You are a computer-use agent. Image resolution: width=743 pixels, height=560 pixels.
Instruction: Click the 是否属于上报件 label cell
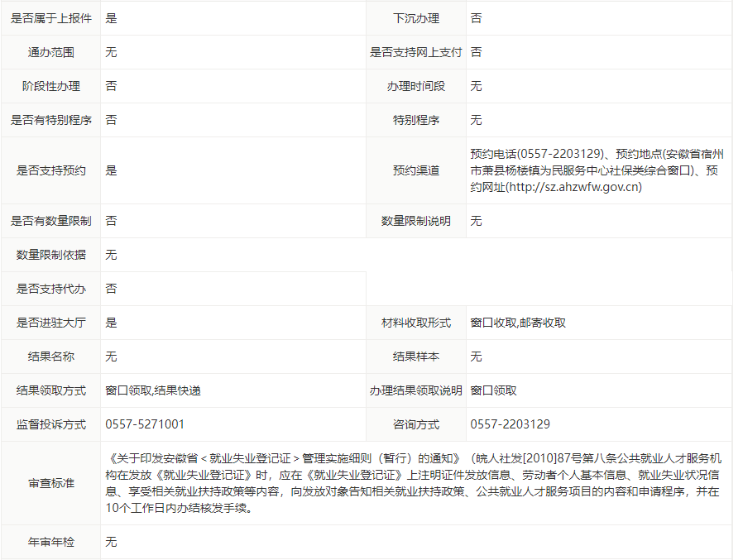point(50,18)
